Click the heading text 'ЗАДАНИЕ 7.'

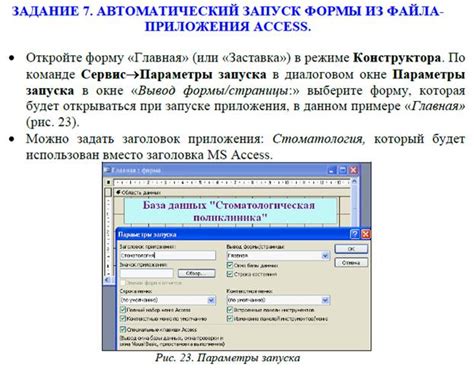[x=53, y=11]
